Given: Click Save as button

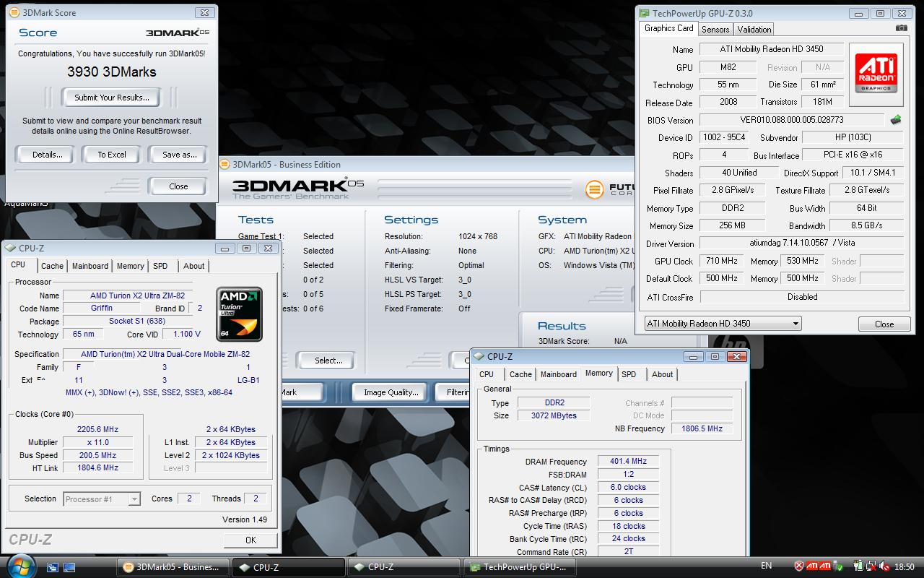Looking at the screenshot, I should (179, 155).
